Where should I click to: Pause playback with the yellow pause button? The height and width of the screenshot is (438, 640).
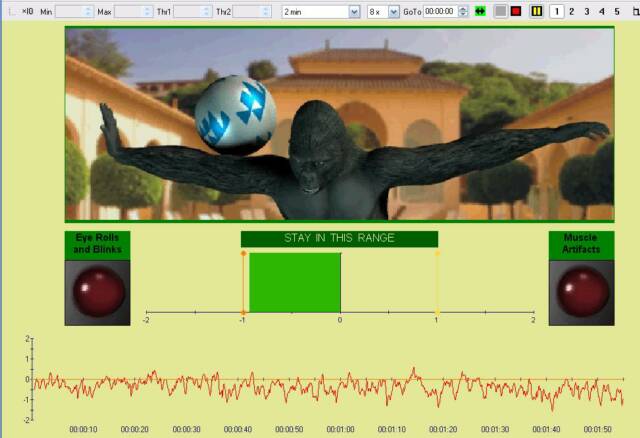tap(536, 11)
